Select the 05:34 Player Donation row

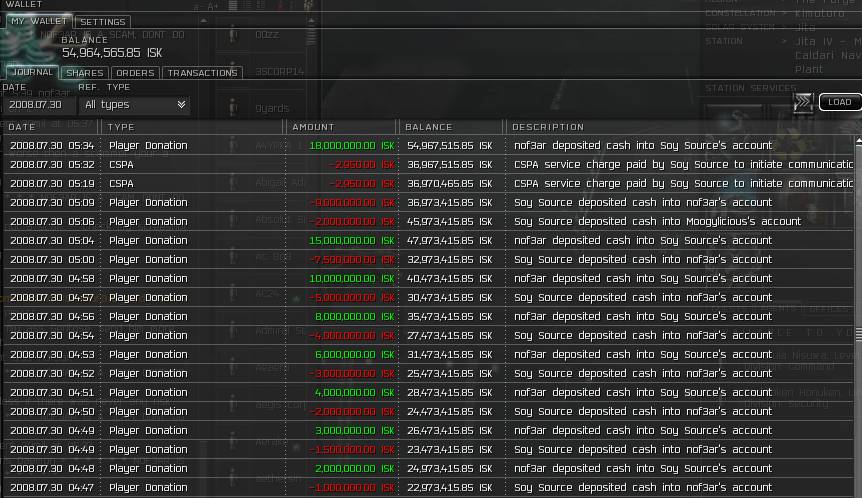point(428,146)
